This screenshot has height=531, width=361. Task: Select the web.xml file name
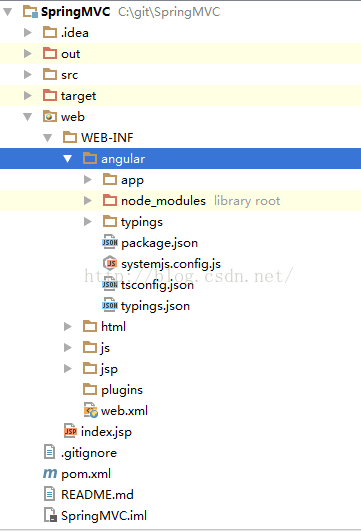pyautogui.click(x=124, y=411)
